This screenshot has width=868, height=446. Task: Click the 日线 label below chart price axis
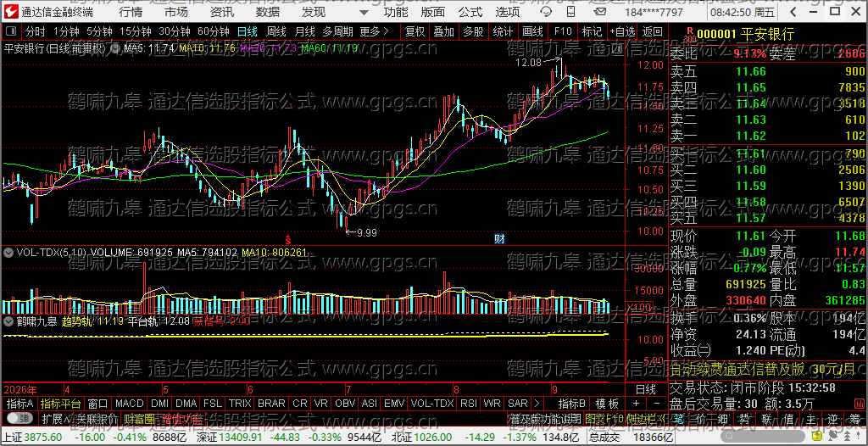(644, 388)
